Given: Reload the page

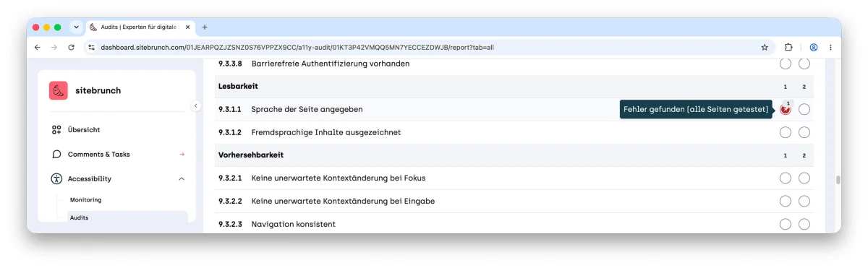Looking at the screenshot, I should pyautogui.click(x=71, y=47).
